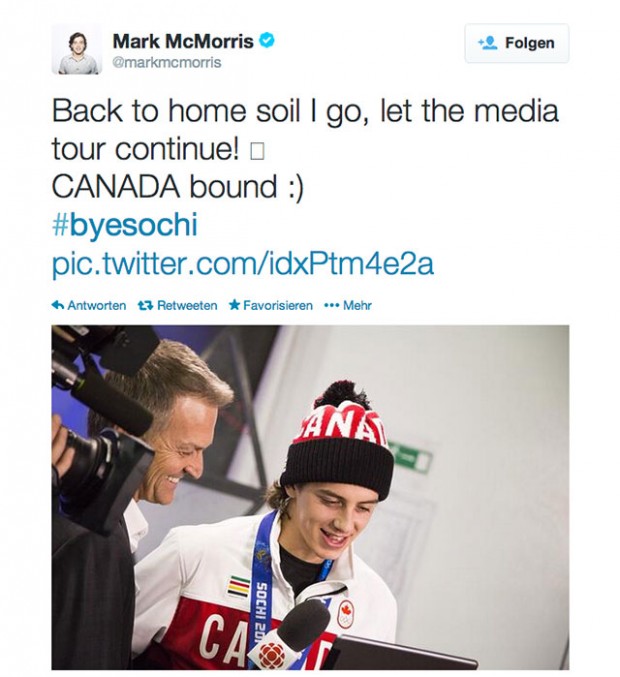Click the tweet text starting "Back to home soil"
Screen dimensions: 620x677
pyautogui.click(x=304, y=110)
